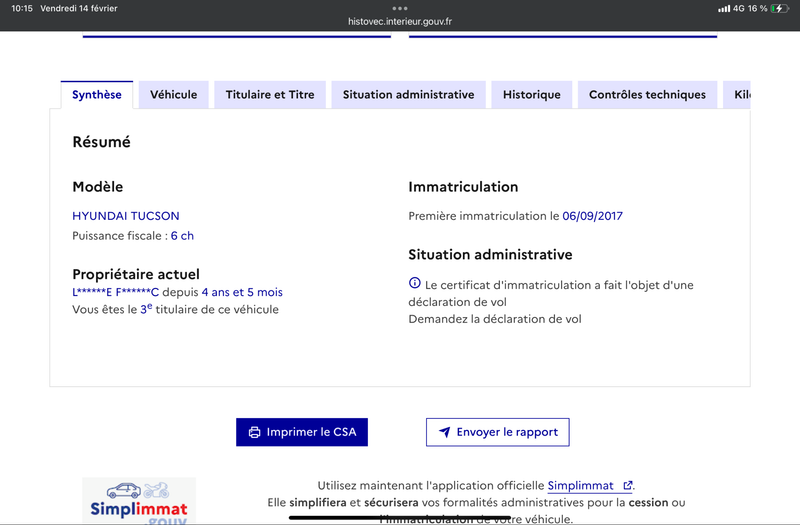
Task: Click the Imprimer le CSA button
Action: pos(302,432)
